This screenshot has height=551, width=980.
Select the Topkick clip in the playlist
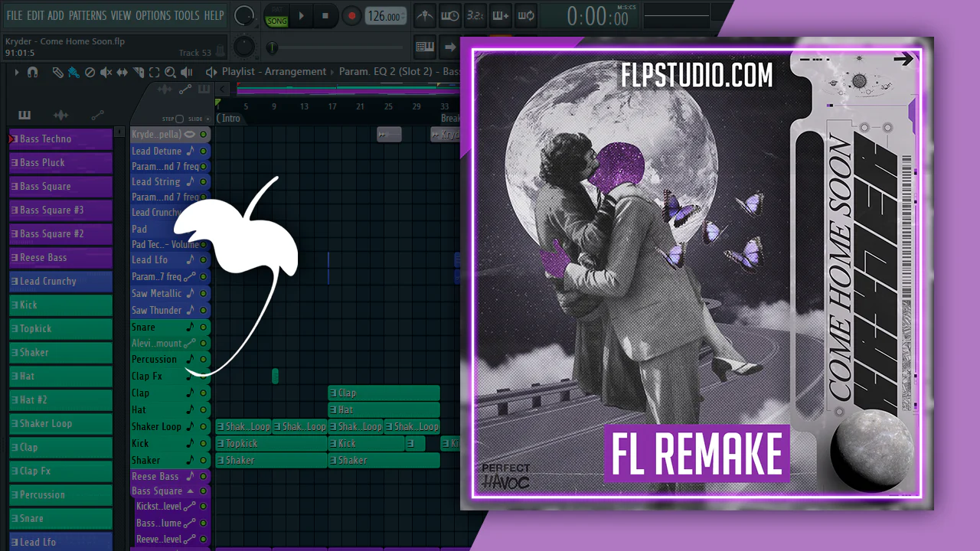tap(272, 444)
